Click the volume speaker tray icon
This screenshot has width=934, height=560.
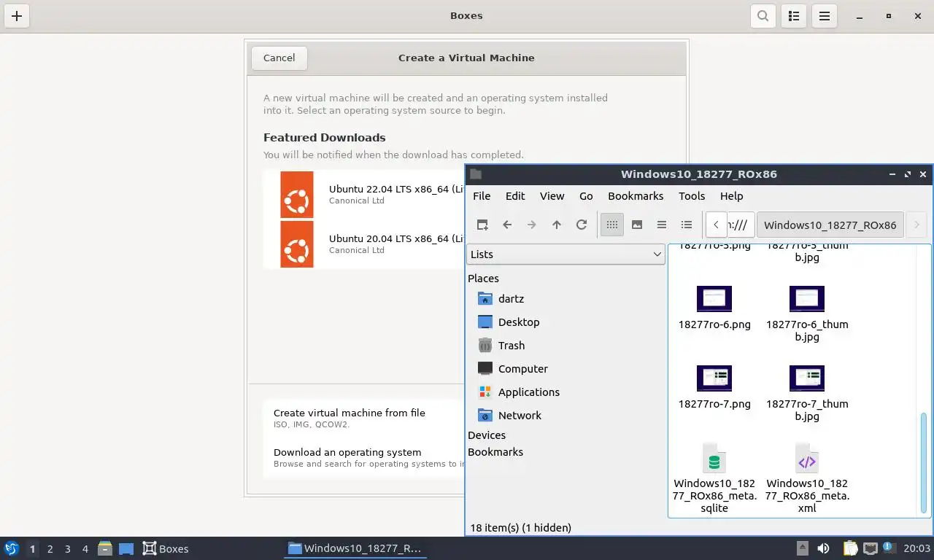click(823, 548)
